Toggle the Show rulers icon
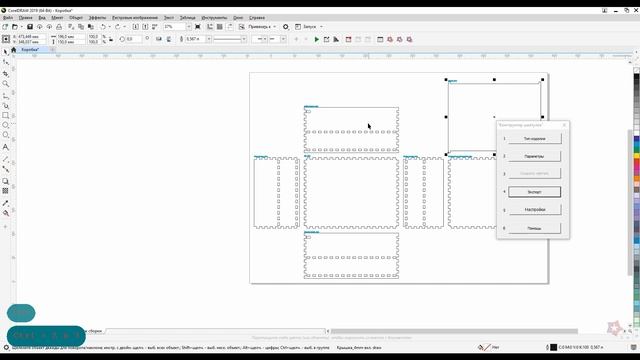The width and height of the screenshot is (640, 360). click(x=210, y=27)
